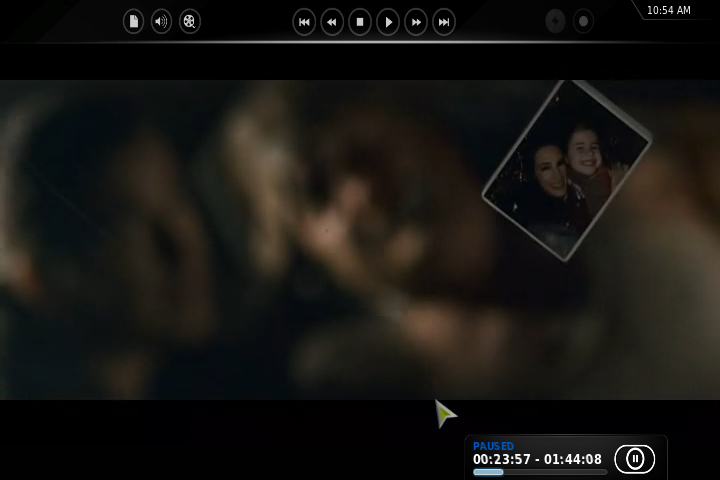Click the pause indicator icon

coord(635,459)
